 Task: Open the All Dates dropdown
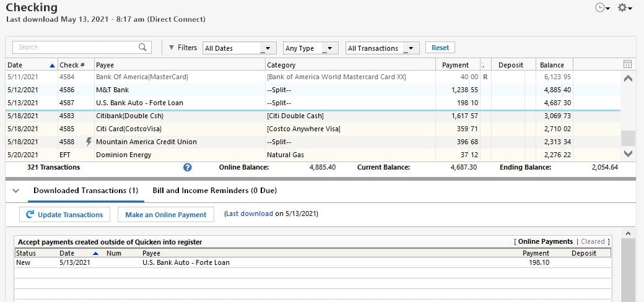[x=238, y=48]
